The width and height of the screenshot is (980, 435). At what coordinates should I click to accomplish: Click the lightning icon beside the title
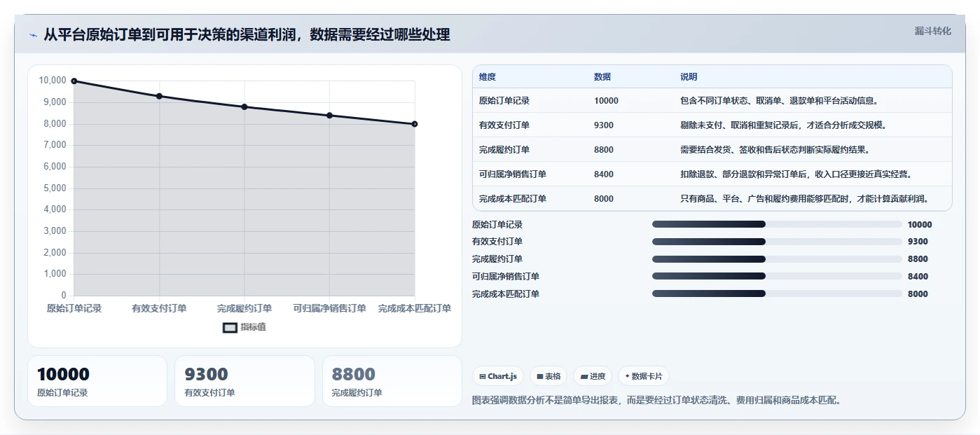pos(33,35)
